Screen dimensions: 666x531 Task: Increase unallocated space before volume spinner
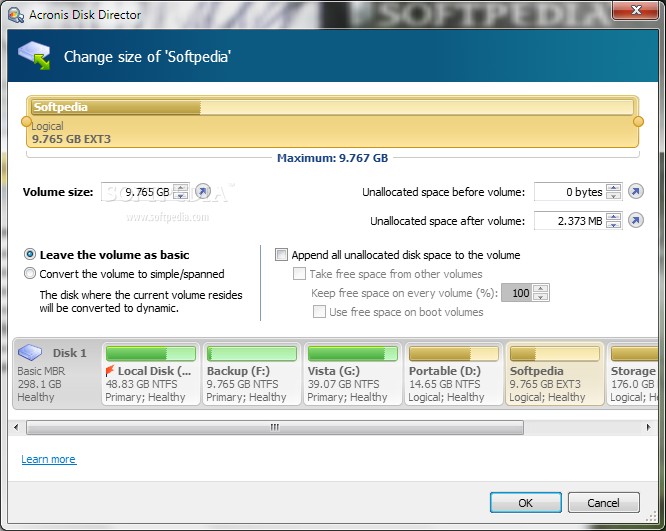tap(613, 188)
